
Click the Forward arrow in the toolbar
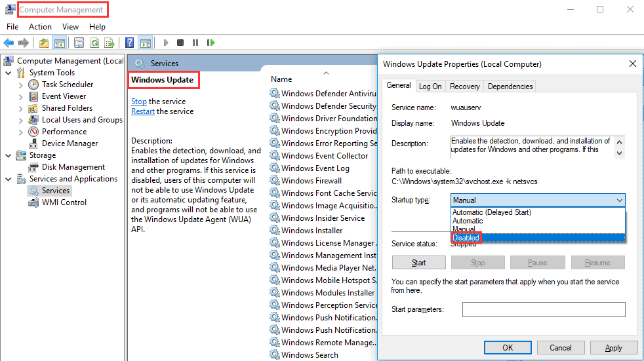pyautogui.click(x=24, y=43)
